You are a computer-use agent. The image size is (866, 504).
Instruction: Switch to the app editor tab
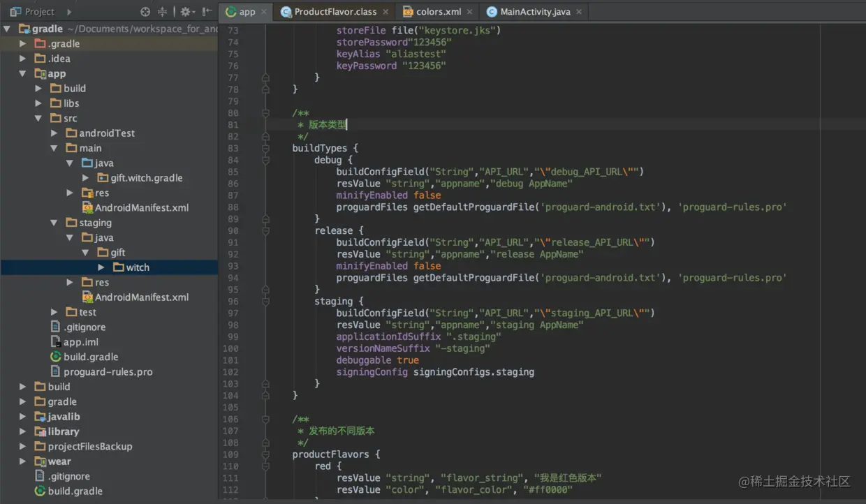(x=247, y=12)
